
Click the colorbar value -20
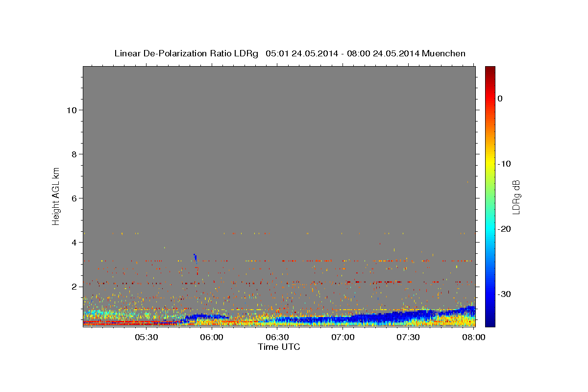pos(505,229)
